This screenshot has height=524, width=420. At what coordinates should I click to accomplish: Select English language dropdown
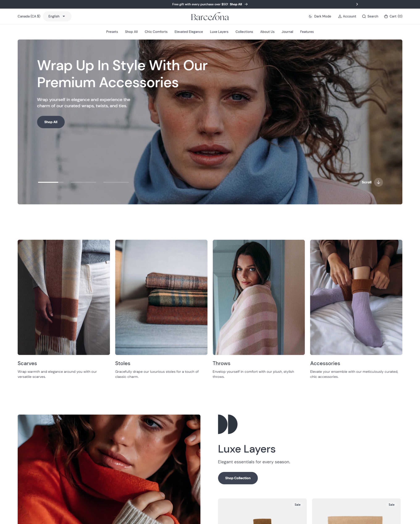click(x=57, y=16)
